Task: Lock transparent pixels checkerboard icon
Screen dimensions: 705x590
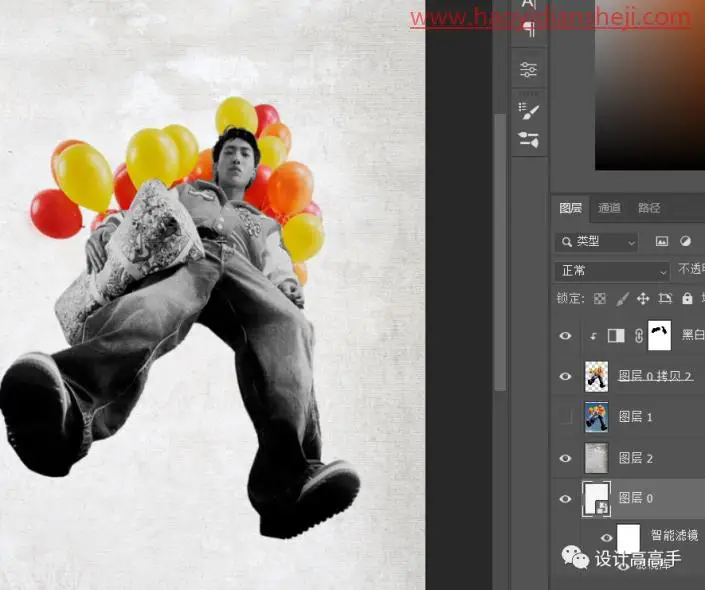Action: pyautogui.click(x=600, y=299)
